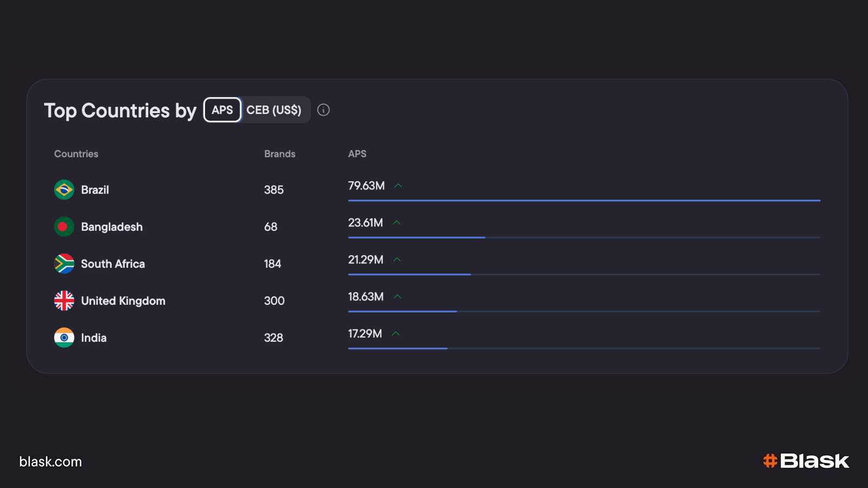Click green up arrow next to 79.63M
Image resolution: width=868 pixels, height=488 pixels.
398,186
